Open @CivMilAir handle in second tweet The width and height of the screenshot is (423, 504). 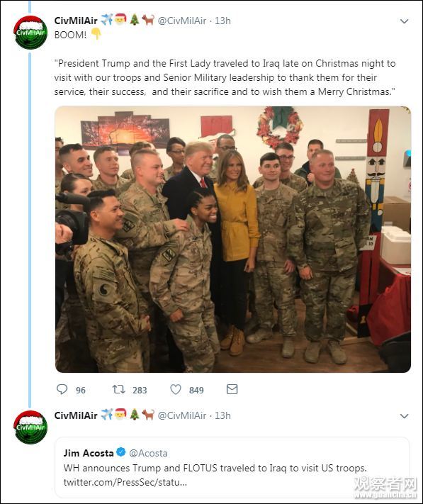coord(182,415)
